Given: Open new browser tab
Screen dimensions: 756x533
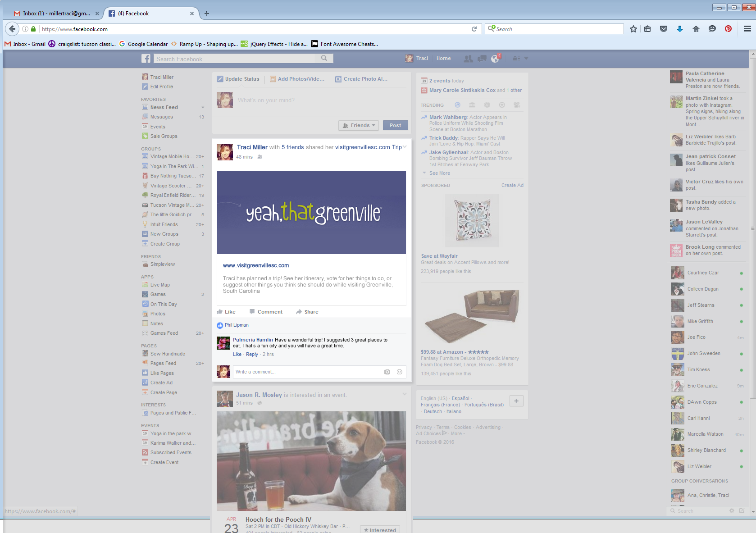Looking at the screenshot, I should [x=207, y=14].
